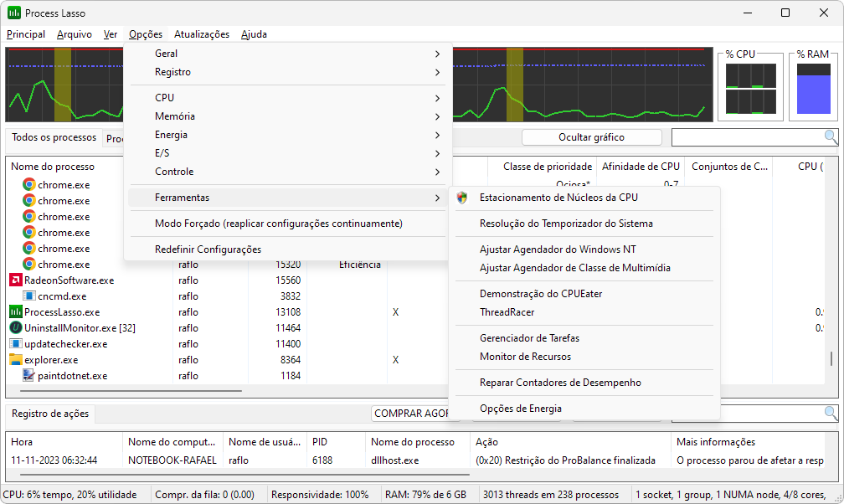Image resolution: width=844 pixels, height=504 pixels.
Task: Click the cncmd.exe process icon
Action: click(x=29, y=296)
